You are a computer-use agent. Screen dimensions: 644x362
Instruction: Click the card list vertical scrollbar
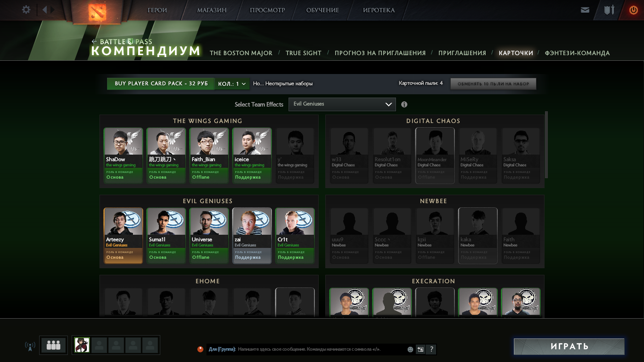(546, 144)
